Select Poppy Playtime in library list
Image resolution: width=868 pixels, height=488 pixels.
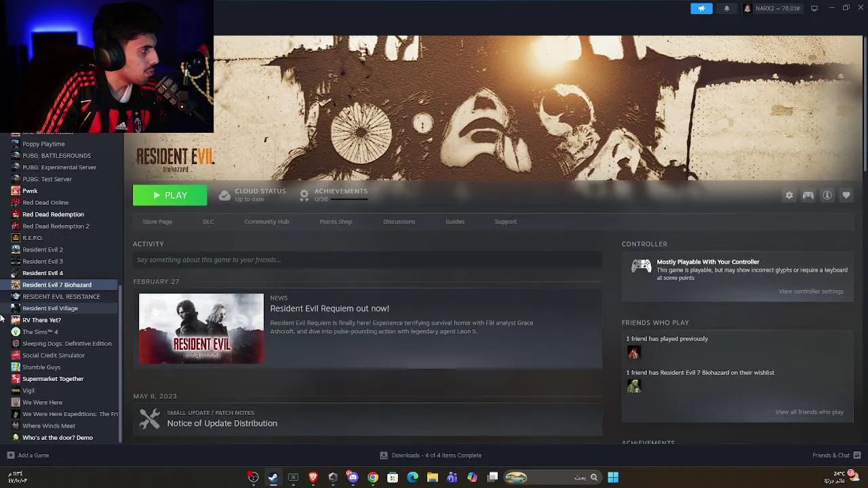point(43,144)
